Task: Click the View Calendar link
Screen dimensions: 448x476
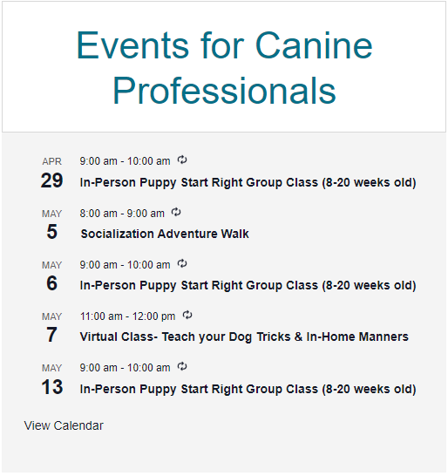Action: point(64,425)
